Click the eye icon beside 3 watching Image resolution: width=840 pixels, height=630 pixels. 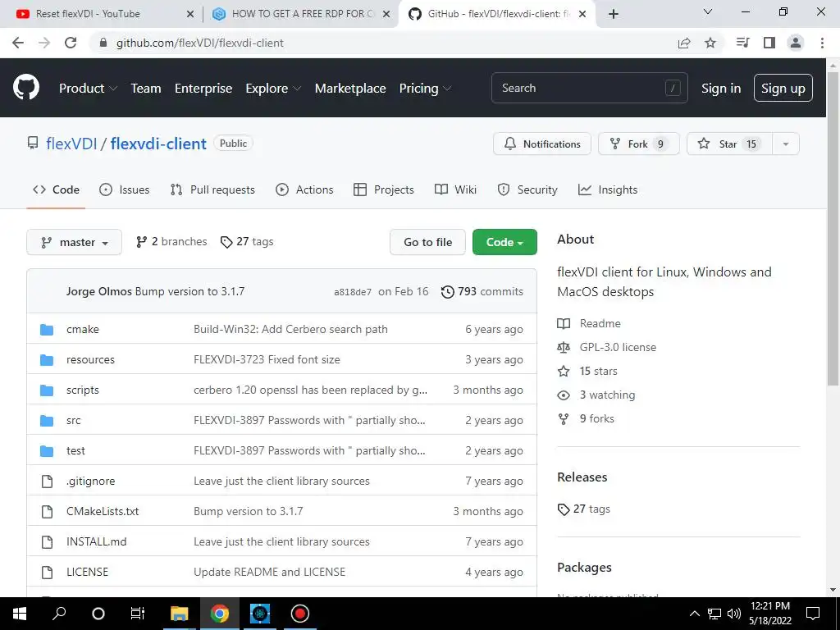tap(563, 395)
